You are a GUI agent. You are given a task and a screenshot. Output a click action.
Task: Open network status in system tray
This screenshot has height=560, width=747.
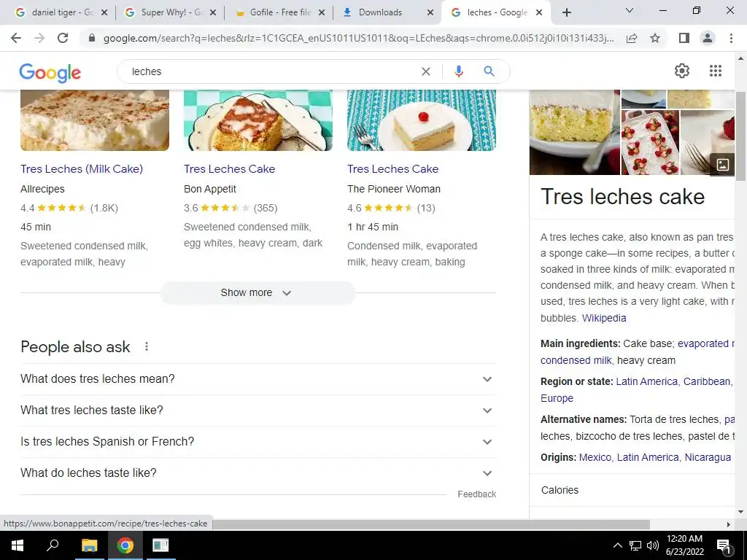[x=635, y=545]
